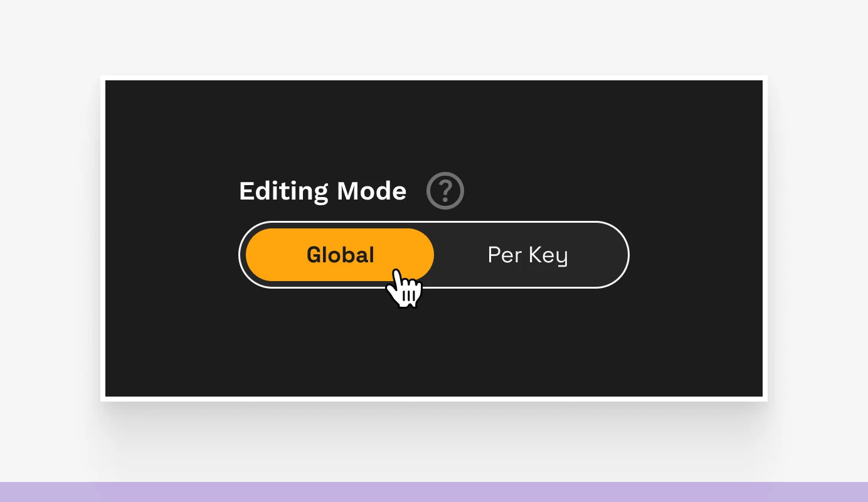The image size is (868, 502).
Task: Click the word Global
Action: (341, 255)
